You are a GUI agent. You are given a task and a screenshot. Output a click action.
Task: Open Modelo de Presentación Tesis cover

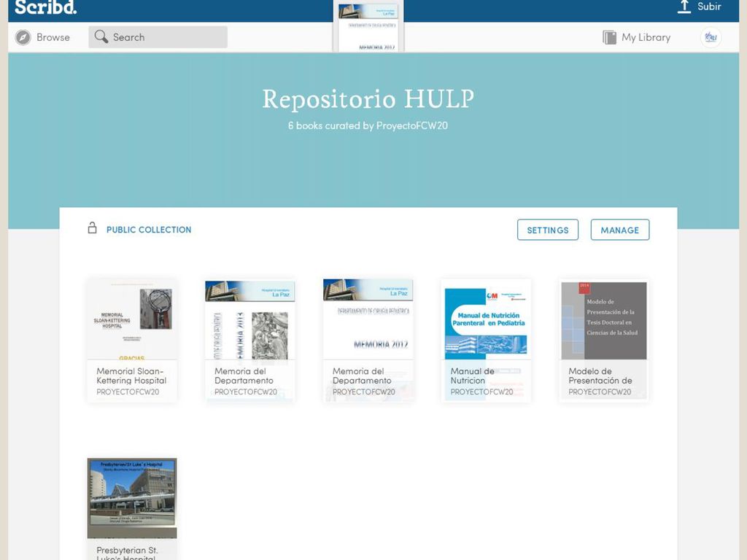(603, 319)
